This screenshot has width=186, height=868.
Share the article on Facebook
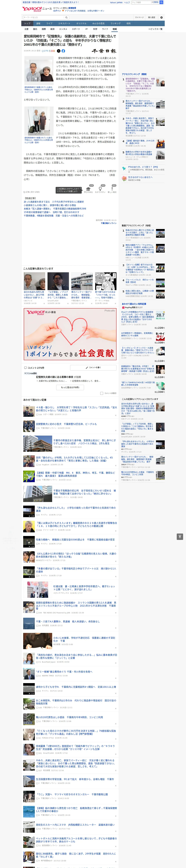tap(63, 51)
